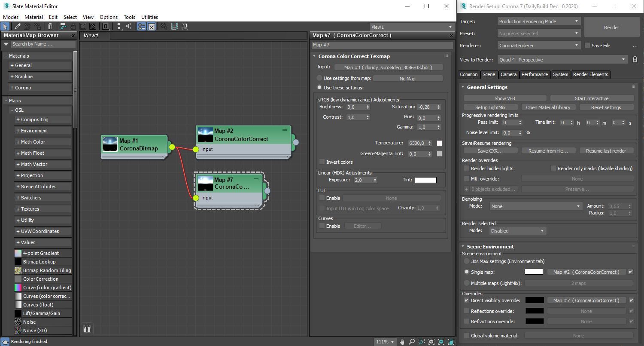The image size is (644, 346).
Task: Click Assign Material to Selection icon
Action: click(38, 26)
